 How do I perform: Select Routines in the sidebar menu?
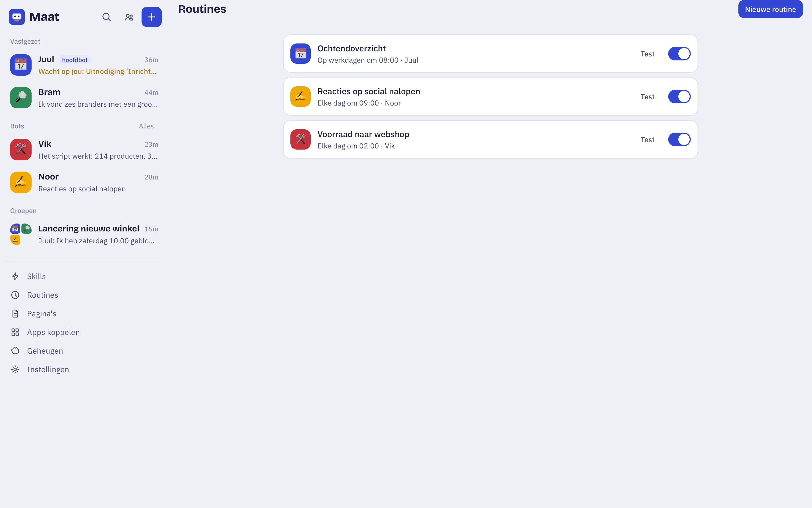coord(84,295)
